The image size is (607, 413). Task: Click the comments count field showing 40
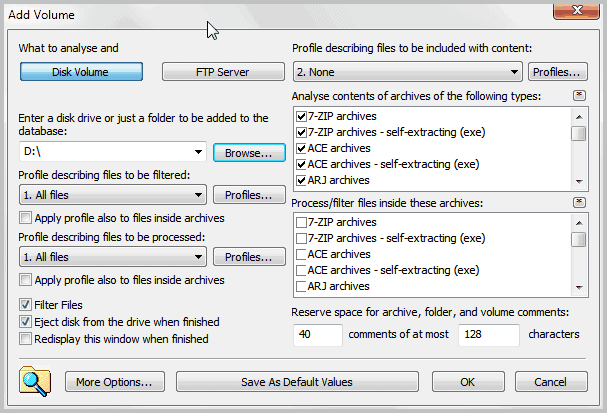(318, 333)
